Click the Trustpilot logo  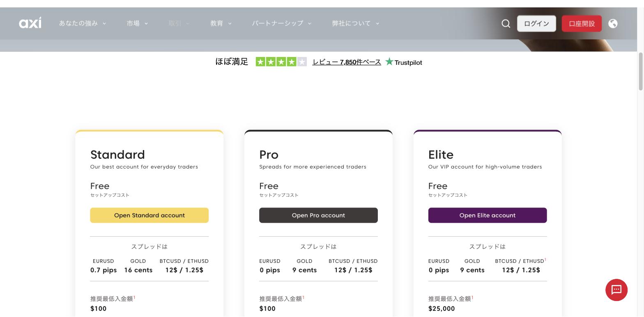coord(404,62)
